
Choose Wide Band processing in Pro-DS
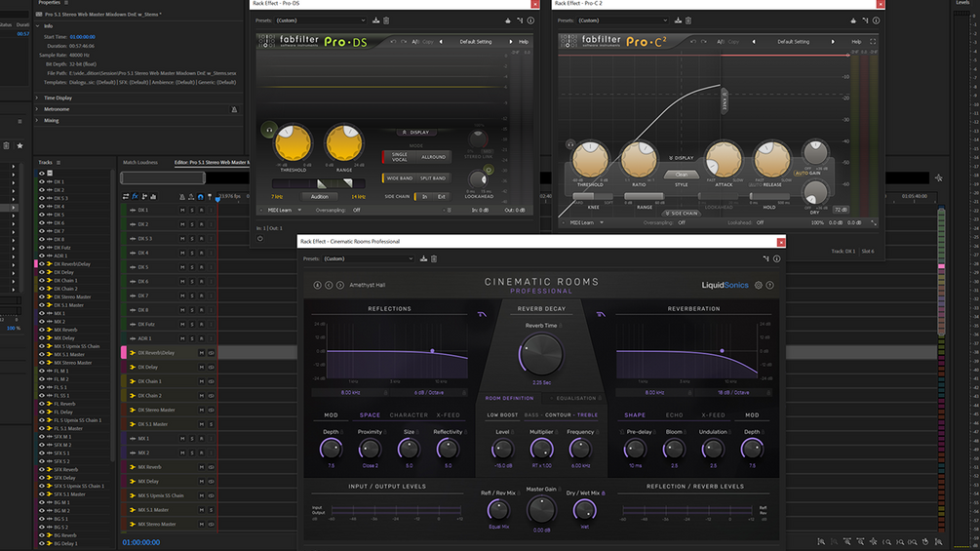click(x=400, y=178)
